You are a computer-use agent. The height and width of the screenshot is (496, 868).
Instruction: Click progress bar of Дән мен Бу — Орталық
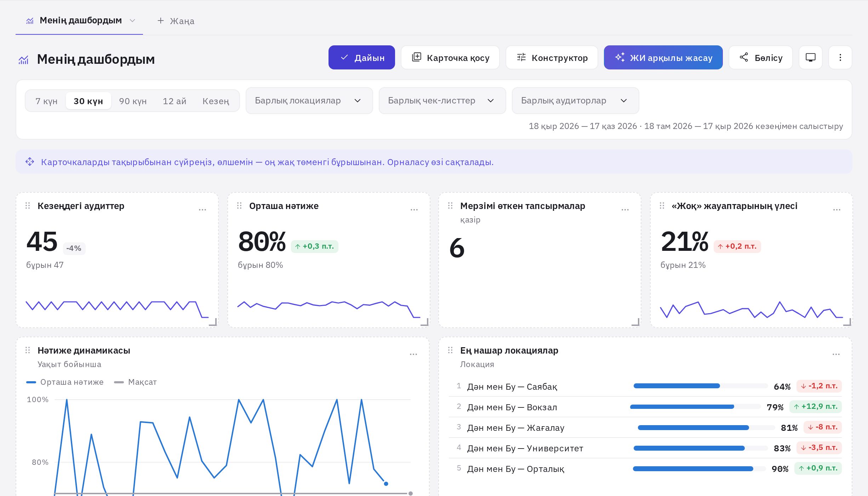point(699,469)
